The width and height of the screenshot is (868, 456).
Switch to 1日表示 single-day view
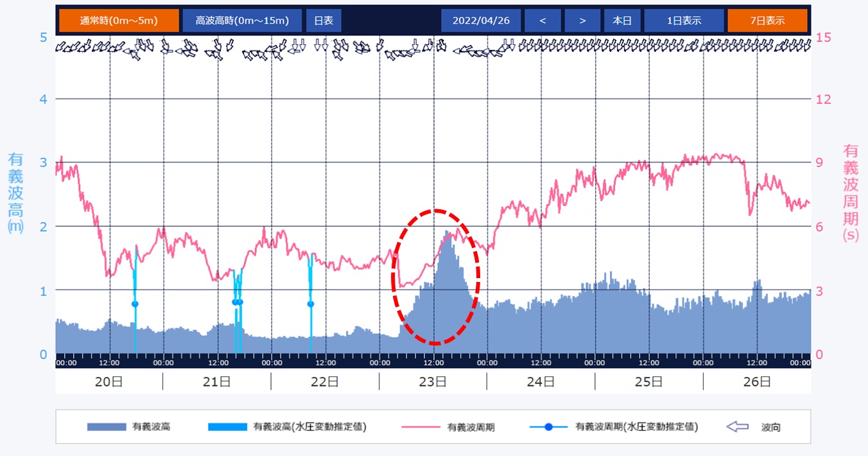pos(684,20)
